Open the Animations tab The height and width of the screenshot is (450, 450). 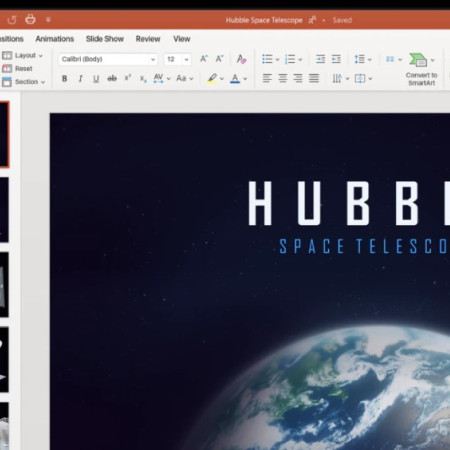click(x=55, y=39)
